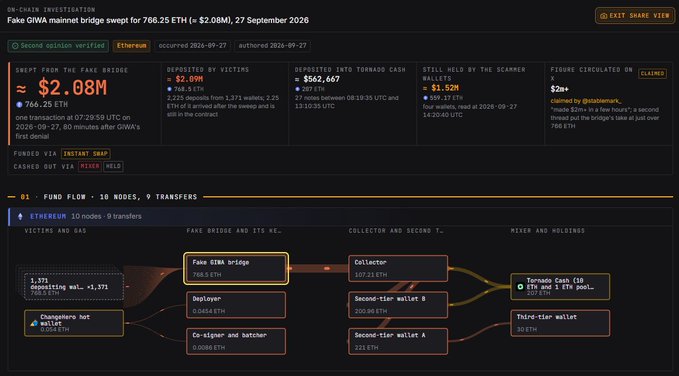
Task: Click the ≈ $2.08M swept headline figure
Action: pos(61,88)
